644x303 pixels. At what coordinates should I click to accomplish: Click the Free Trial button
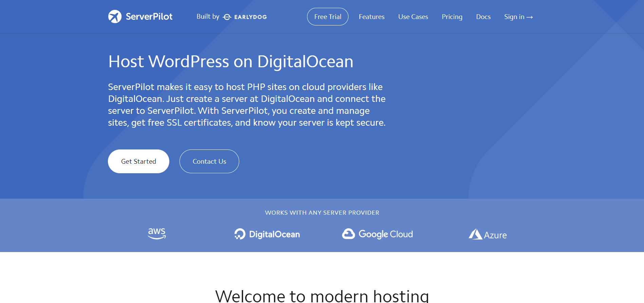(328, 17)
